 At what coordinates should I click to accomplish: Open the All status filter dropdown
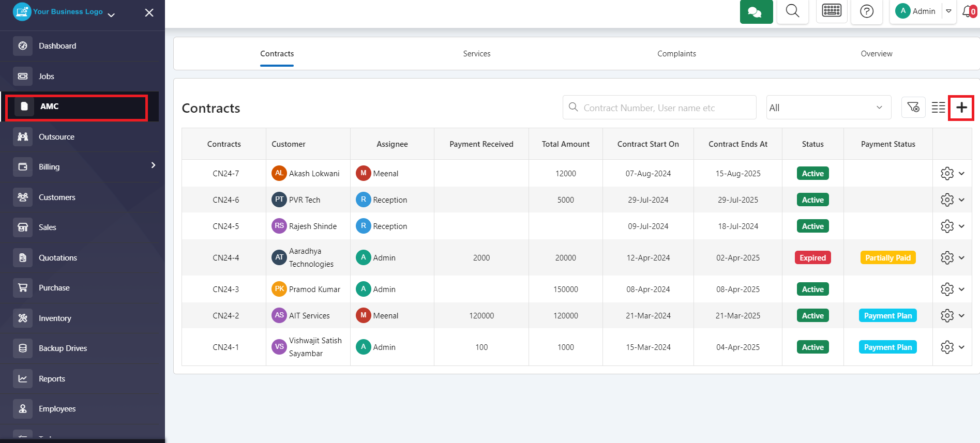click(x=828, y=108)
